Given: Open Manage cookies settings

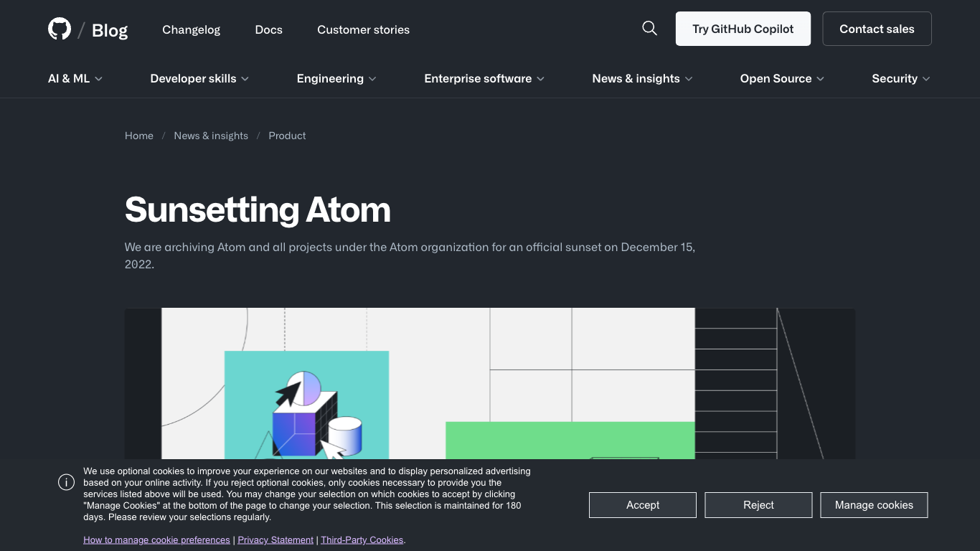Looking at the screenshot, I should coord(874,505).
